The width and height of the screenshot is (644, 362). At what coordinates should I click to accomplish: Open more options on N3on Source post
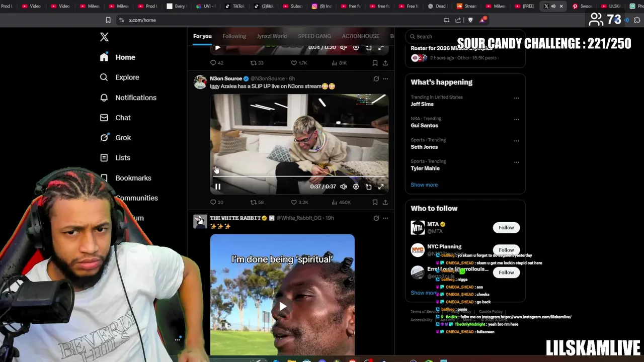pos(385,79)
